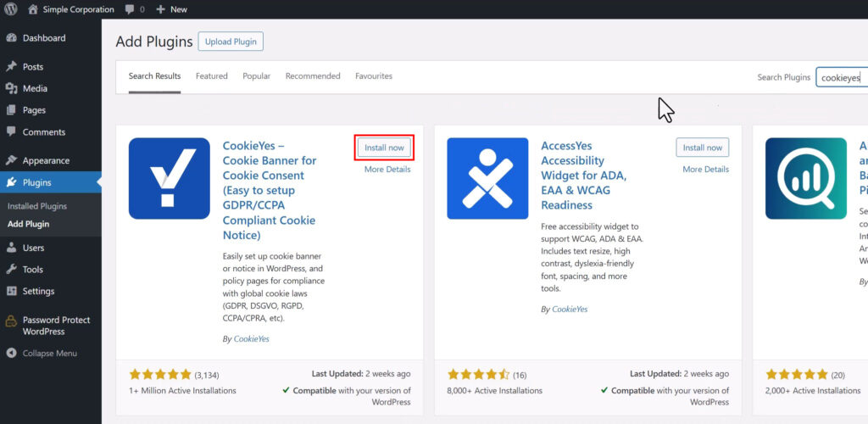Screen dimensions: 868x424
Task: Open Installed Plugins submenu link
Action: click(x=37, y=206)
